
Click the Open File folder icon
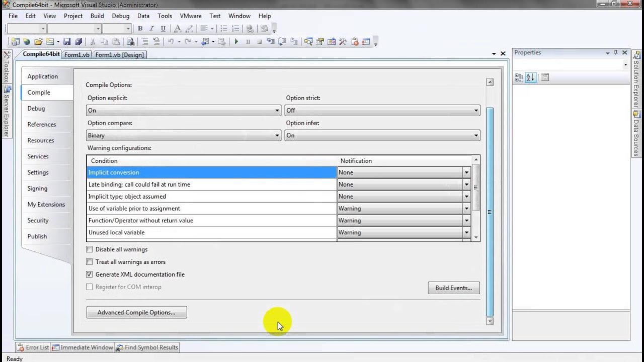click(38, 42)
